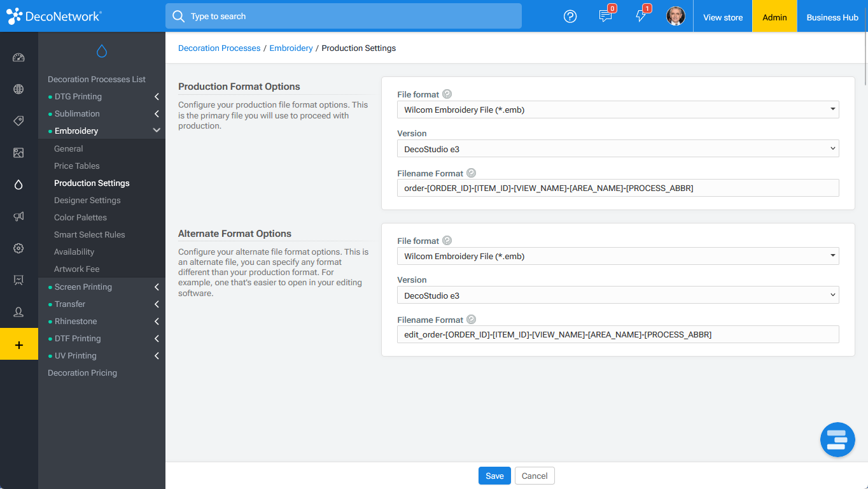Expand the Sublimation chevron
The height and width of the screenshot is (489, 868).
coord(157,114)
